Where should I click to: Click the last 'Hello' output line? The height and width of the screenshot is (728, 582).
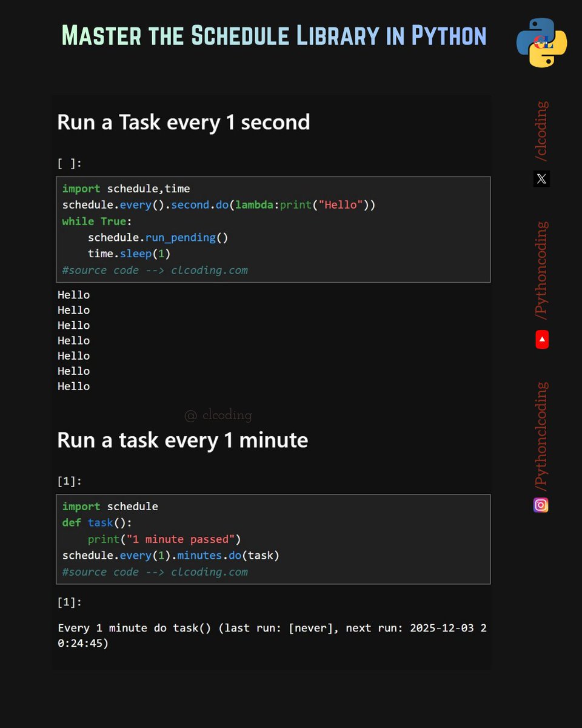click(73, 386)
